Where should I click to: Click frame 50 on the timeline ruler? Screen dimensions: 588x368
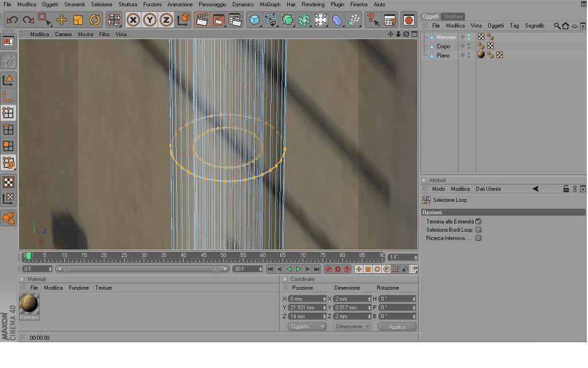[223, 256]
